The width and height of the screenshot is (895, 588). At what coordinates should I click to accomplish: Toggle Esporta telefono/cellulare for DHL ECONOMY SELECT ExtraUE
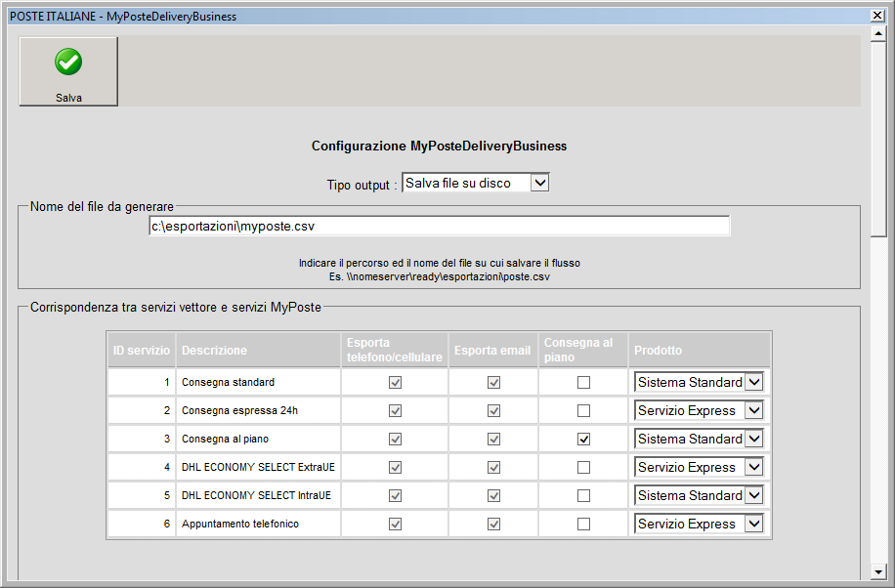[x=395, y=467]
